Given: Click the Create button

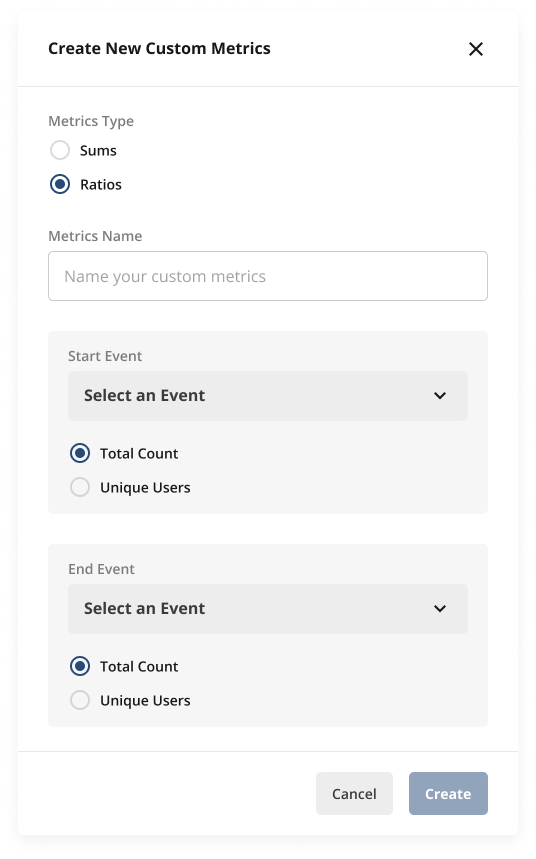Looking at the screenshot, I should point(448,793).
